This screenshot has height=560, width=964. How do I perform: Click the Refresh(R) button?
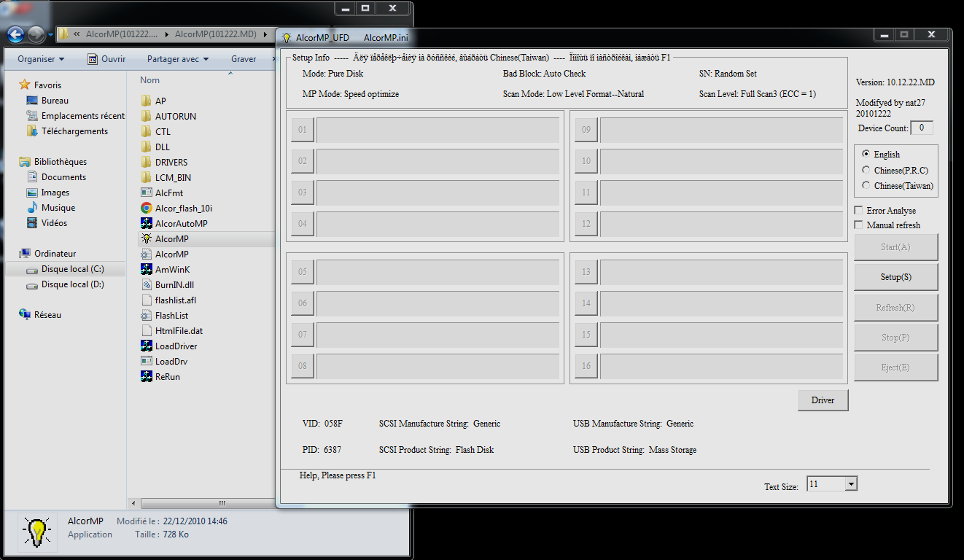895,308
